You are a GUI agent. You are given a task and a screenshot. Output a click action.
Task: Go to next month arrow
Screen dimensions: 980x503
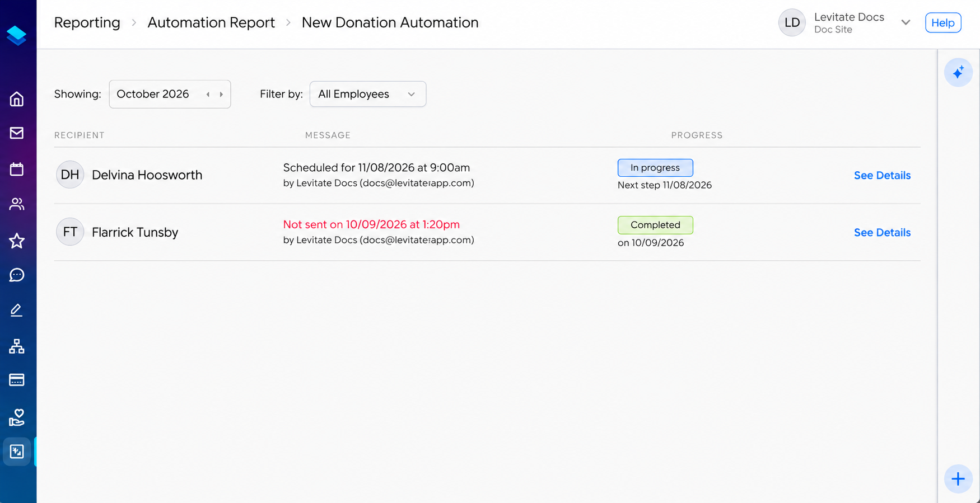pyautogui.click(x=221, y=95)
